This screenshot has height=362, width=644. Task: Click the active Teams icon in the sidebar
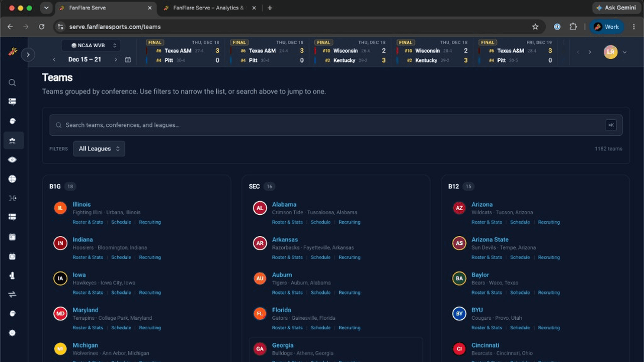tap(13, 141)
